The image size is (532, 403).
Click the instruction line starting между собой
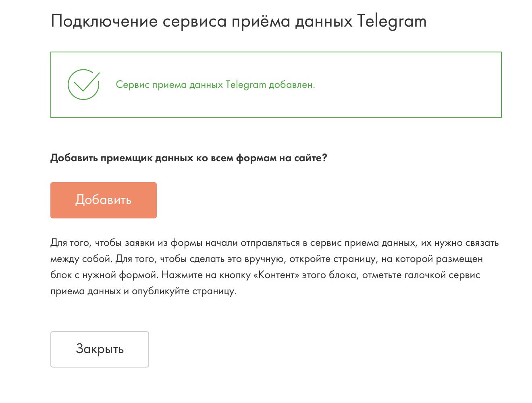click(266, 259)
